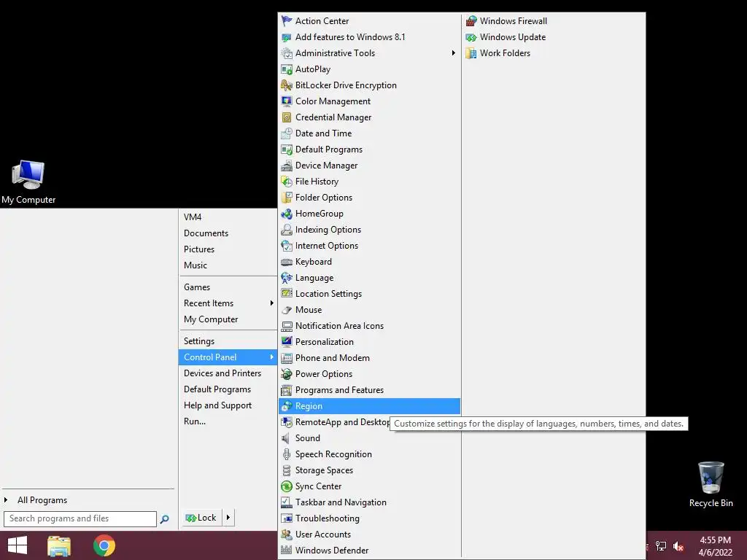Open the Region menu item

pyautogui.click(x=369, y=406)
